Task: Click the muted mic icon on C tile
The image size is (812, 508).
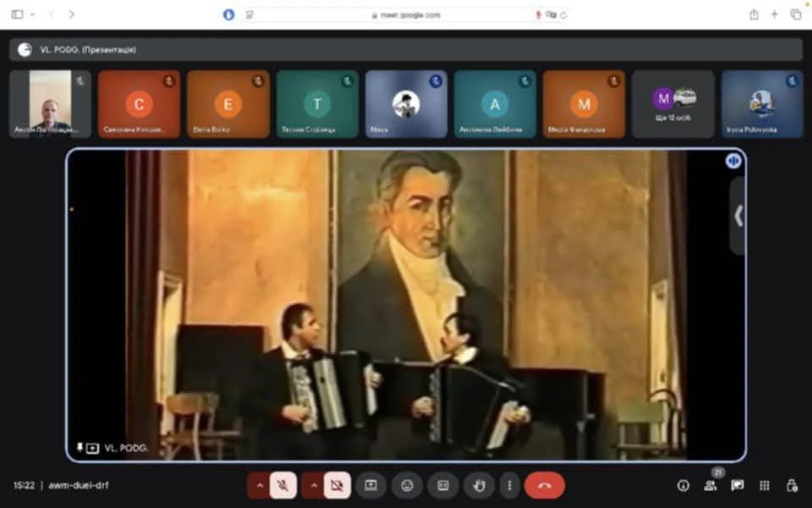Action: pos(169,81)
